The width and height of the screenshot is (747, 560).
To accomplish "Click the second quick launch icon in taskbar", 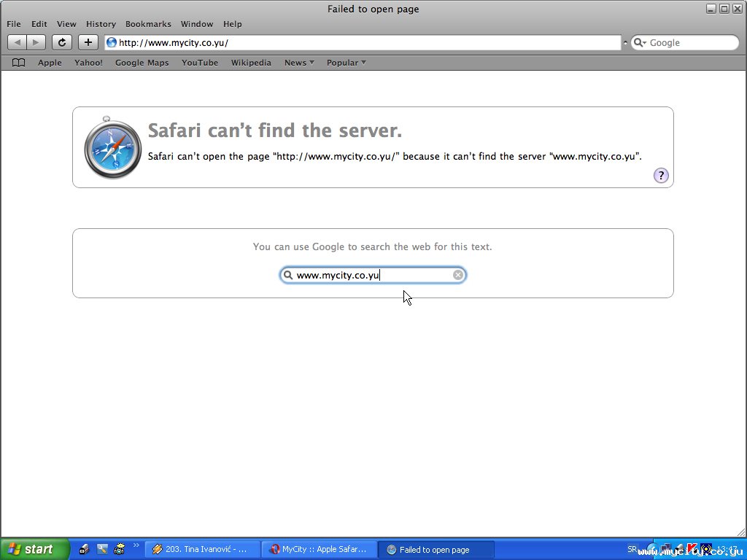I will coord(102,549).
